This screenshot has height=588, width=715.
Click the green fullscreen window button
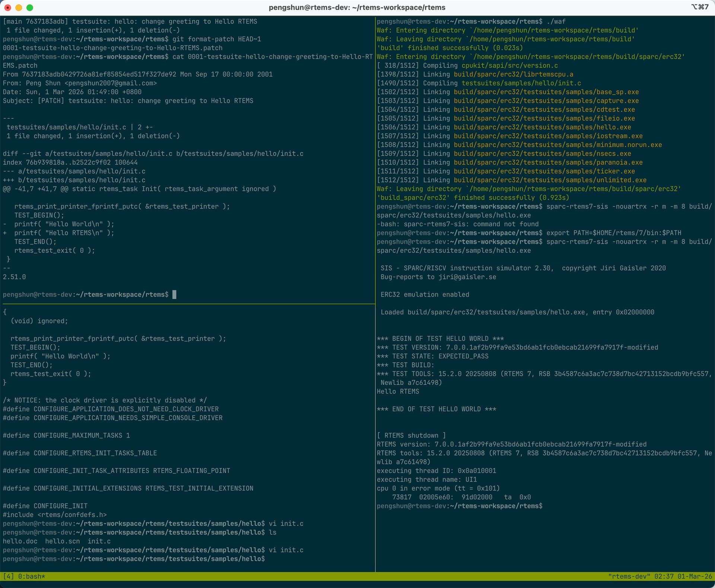30,7
